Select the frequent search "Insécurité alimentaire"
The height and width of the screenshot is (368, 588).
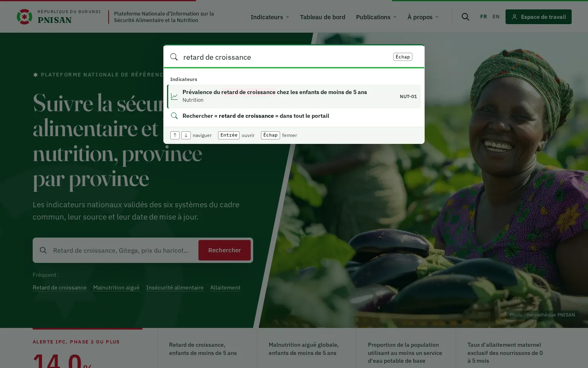[x=175, y=287]
